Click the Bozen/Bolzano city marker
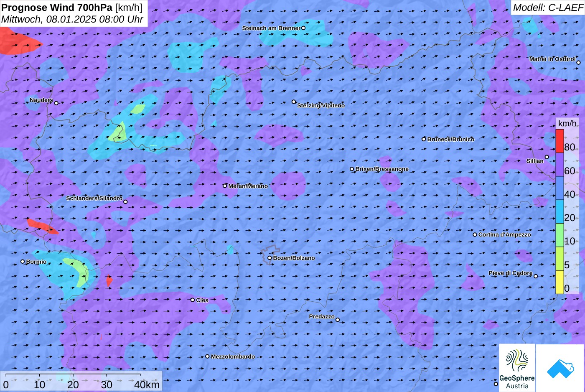 pos(270,258)
